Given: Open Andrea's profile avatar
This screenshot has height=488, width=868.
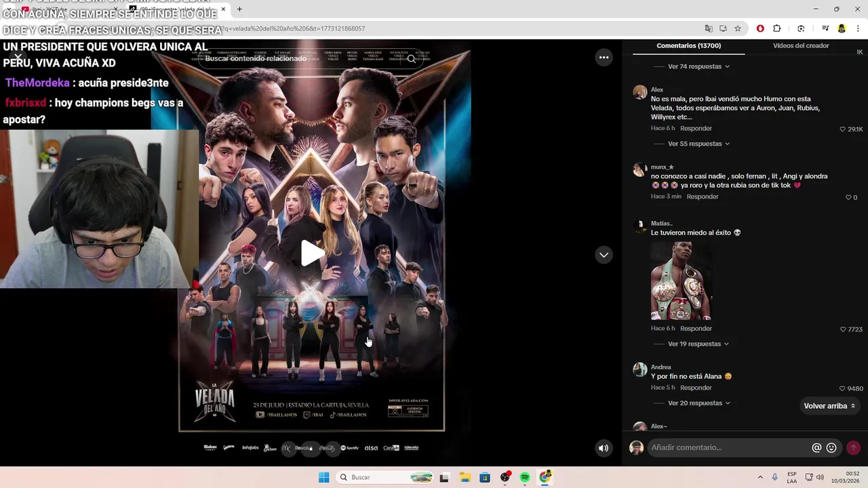Looking at the screenshot, I should (x=639, y=369).
